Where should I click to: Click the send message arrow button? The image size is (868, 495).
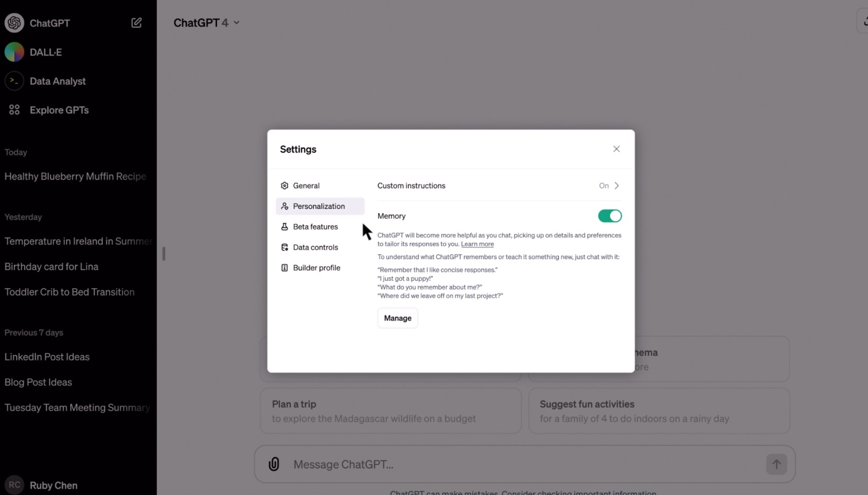coord(776,464)
